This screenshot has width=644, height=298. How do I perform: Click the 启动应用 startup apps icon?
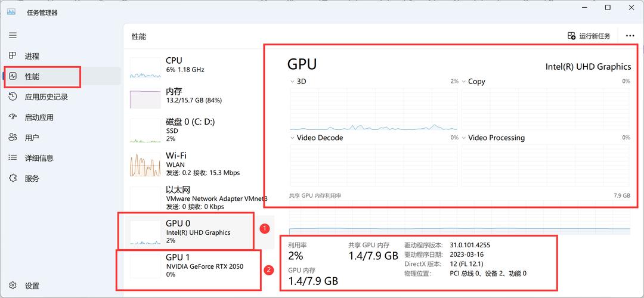pos(13,117)
